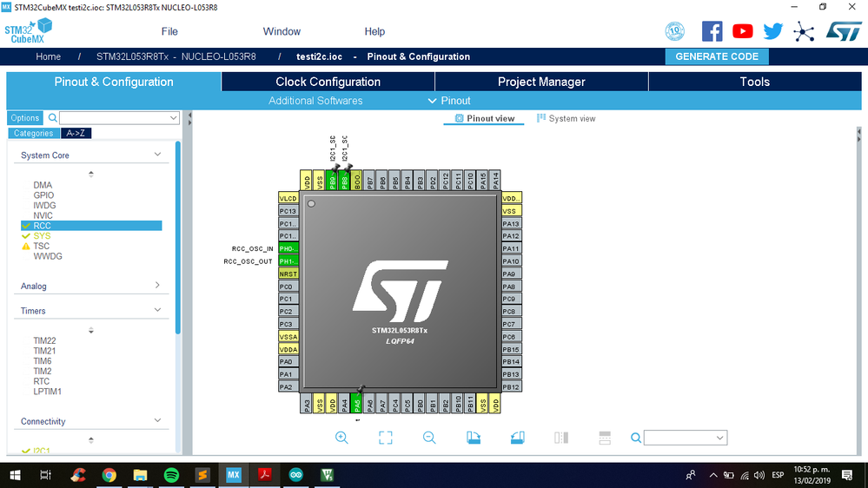
Task: Click the STM32CubeMX logo
Action: tap(28, 31)
